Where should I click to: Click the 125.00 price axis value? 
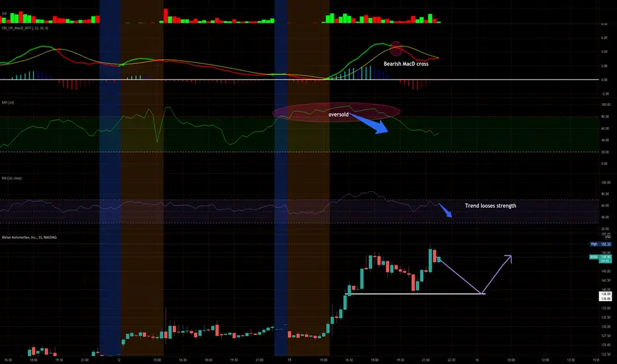606,345
